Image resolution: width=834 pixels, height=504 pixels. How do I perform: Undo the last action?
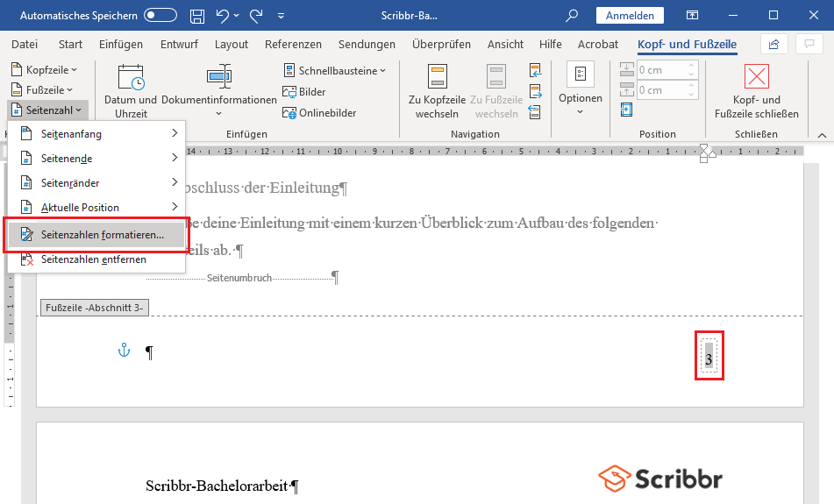(223, 16)
